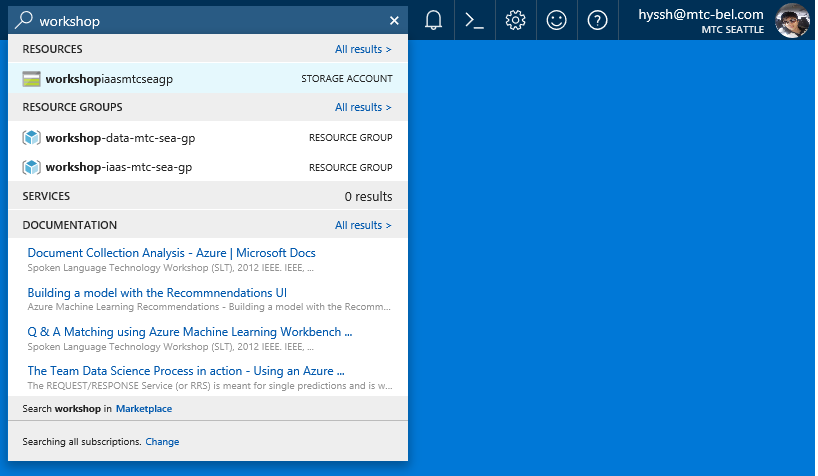The height and width of the screenshot is (476, 818).
Task: View all results for Resources
Action: point(363,49)
